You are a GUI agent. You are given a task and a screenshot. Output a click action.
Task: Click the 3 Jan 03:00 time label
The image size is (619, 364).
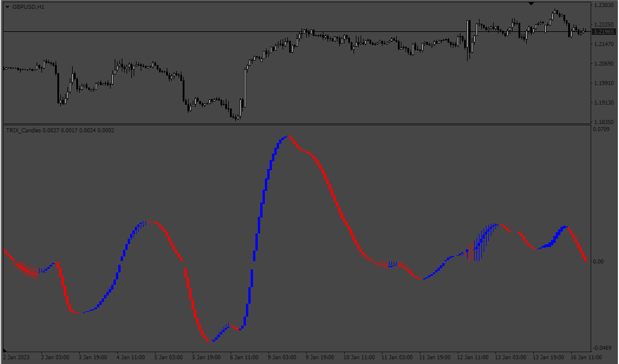coord(55,357)
